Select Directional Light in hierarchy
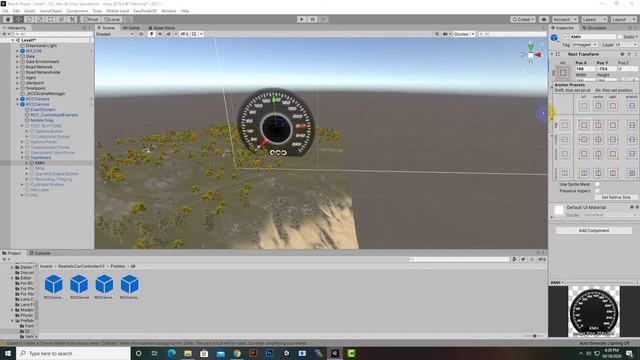 pyautogui.click(x=41, y=46)
